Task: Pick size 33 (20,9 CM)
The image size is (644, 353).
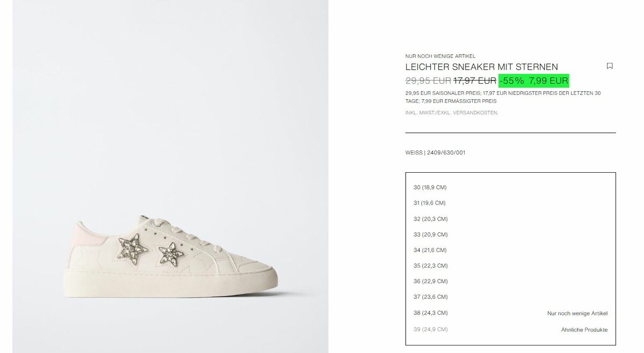Action: pos(510,234)
